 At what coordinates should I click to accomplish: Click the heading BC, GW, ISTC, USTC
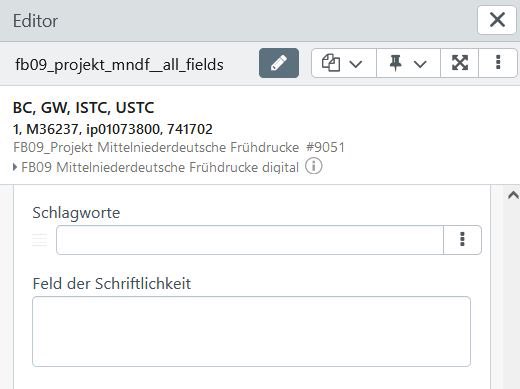[x=83, y=108]
